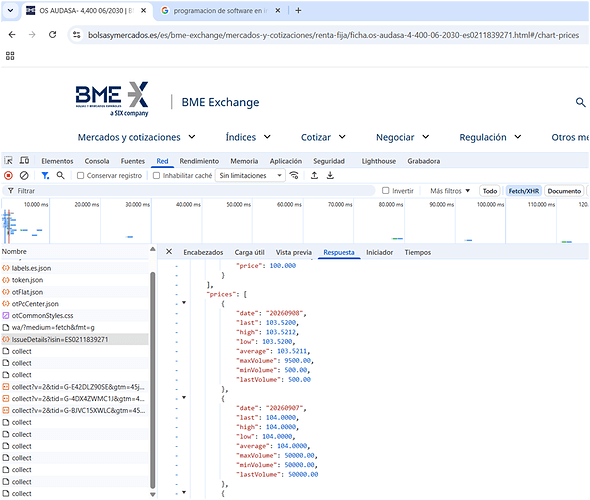Viewport: 590px width, 500px height.
Task: Open the apps grid shortcut
Action: tap(10, 56)
